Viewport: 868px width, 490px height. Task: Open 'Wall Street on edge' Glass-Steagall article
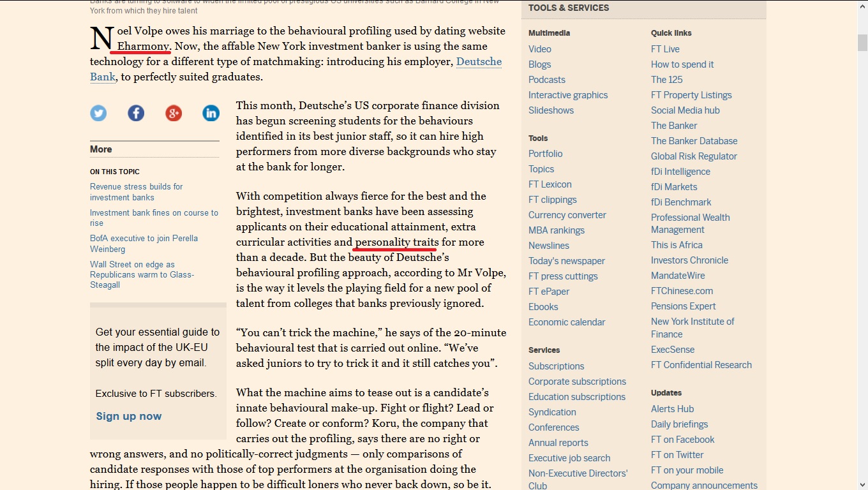click(x=142, y=274)
